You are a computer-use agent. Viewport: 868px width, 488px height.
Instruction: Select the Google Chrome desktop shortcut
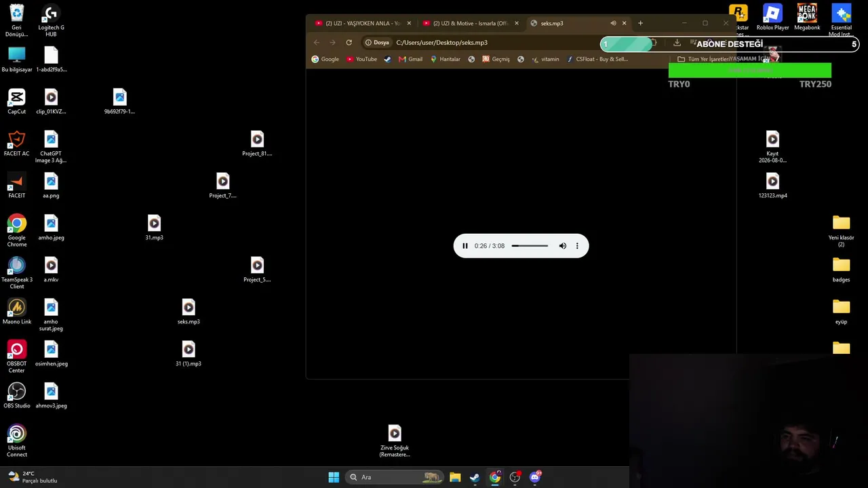[17, 231]
